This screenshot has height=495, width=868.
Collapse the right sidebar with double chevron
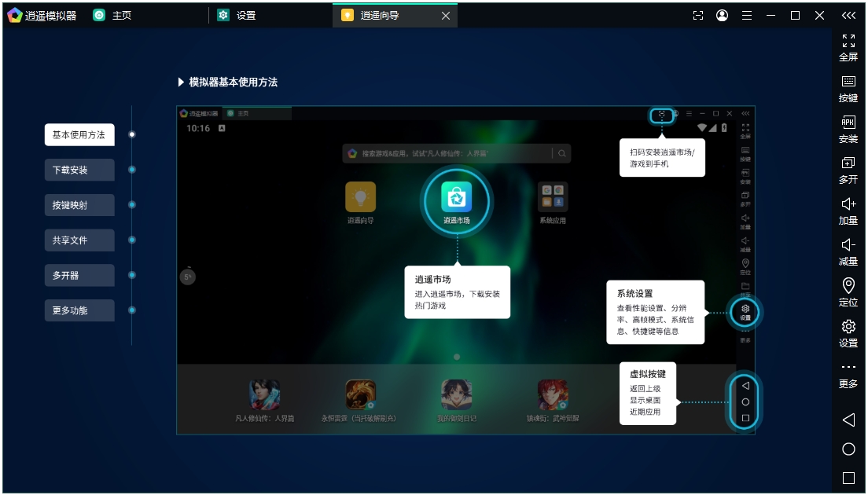(x=848, y=14)
